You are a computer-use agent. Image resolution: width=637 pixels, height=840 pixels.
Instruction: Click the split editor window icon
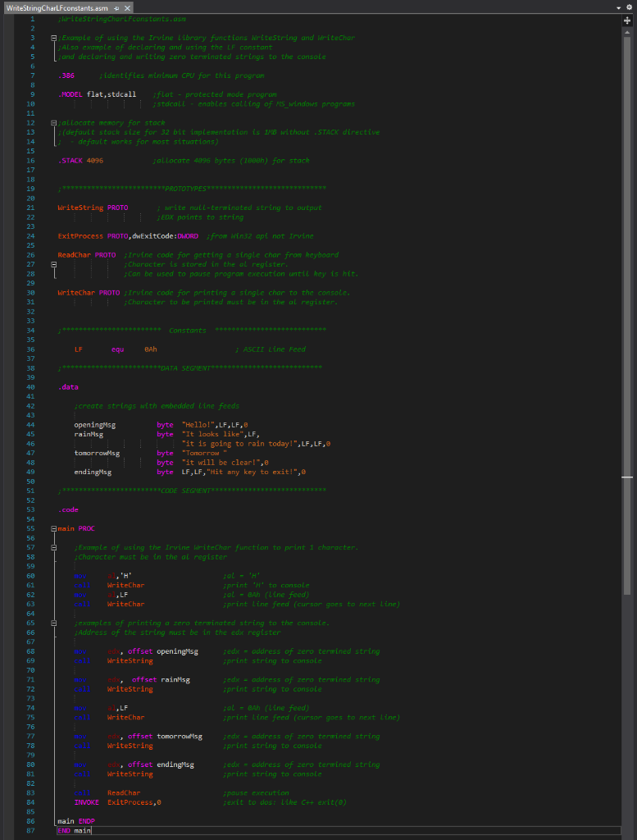pyautogui.click(x=627, y=21)
